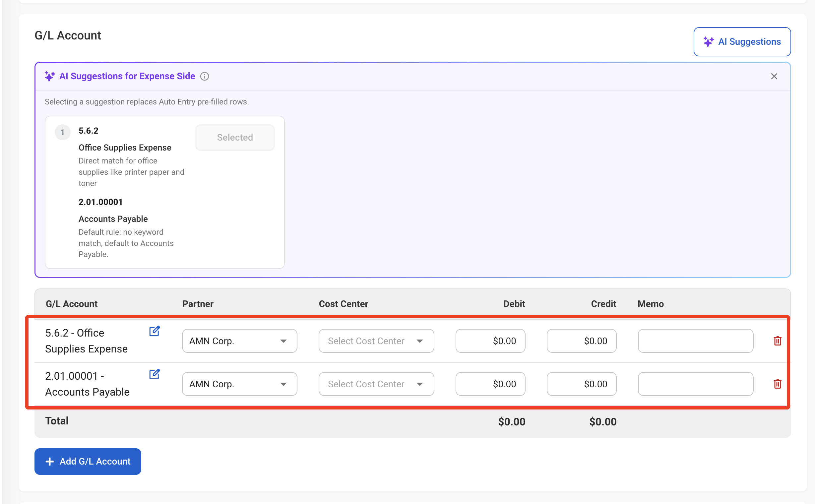Image resolution: width=815 pixels, height=504 pixels.
Task: Focus Debit field in Office Supplies Expense row
Action: click(x=490, y=341)
